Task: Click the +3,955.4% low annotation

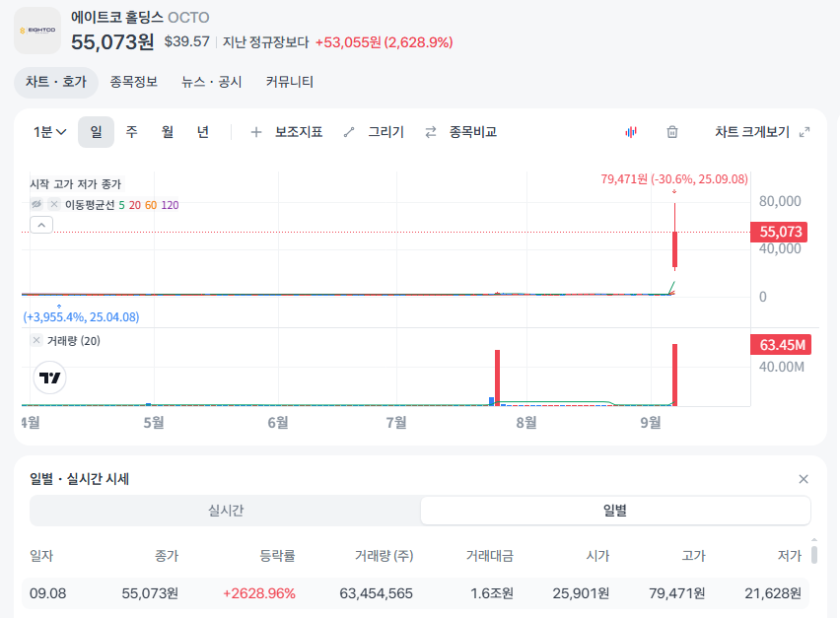Action: (81, 317)
